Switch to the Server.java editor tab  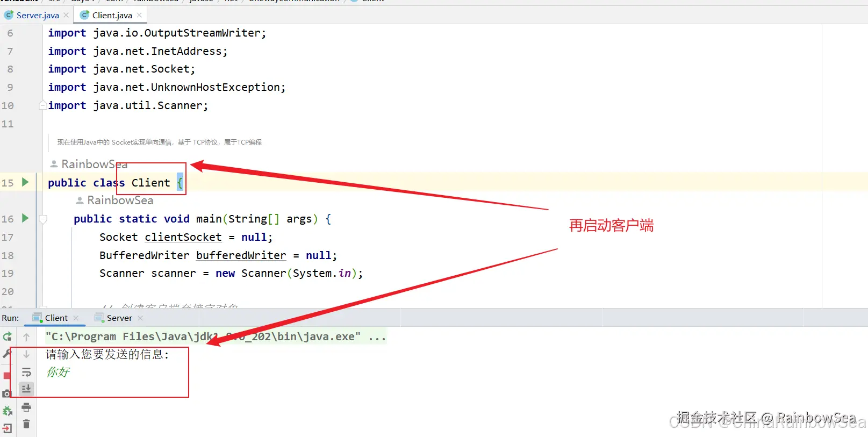point(37,15)
